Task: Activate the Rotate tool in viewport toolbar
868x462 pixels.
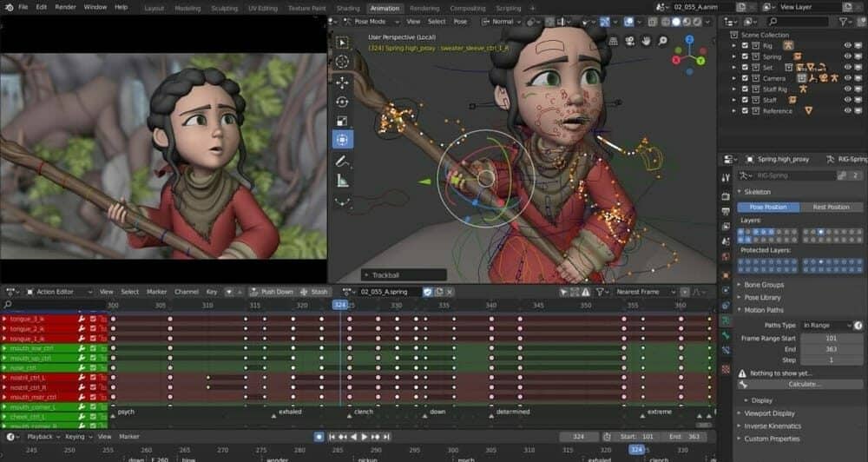Action: tap(342, 102)
